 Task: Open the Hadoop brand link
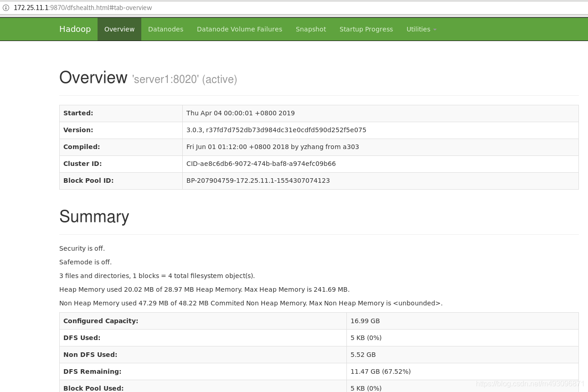tap(75, 29)
